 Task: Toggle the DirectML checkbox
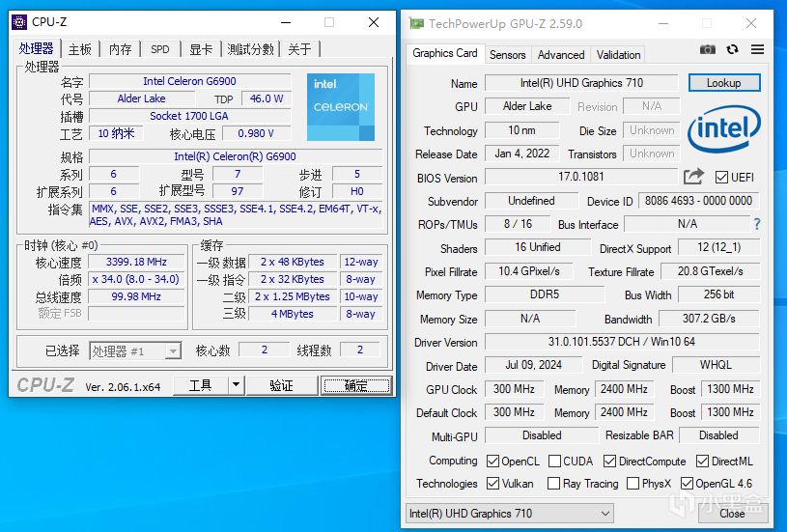click(x=702, y=461)
